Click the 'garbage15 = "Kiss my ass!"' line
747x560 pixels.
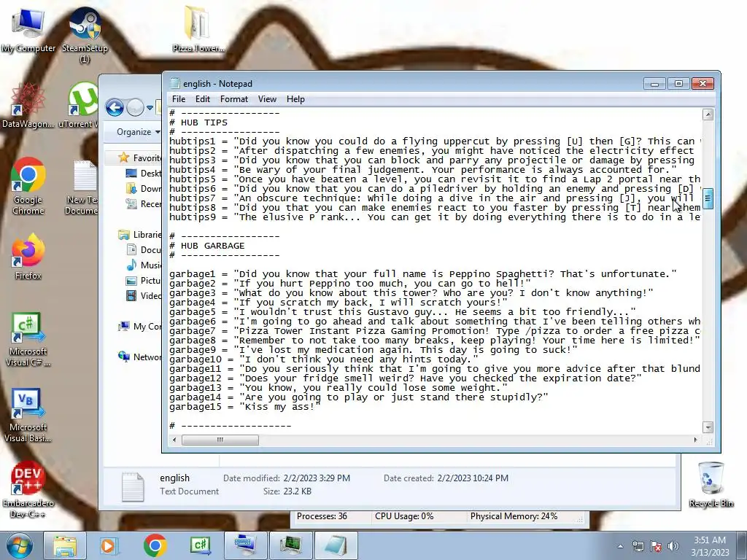point(245,407)
